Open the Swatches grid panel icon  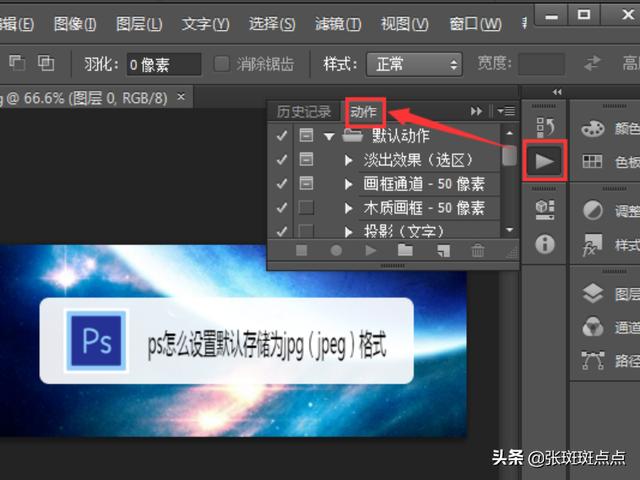coord(593,161)
